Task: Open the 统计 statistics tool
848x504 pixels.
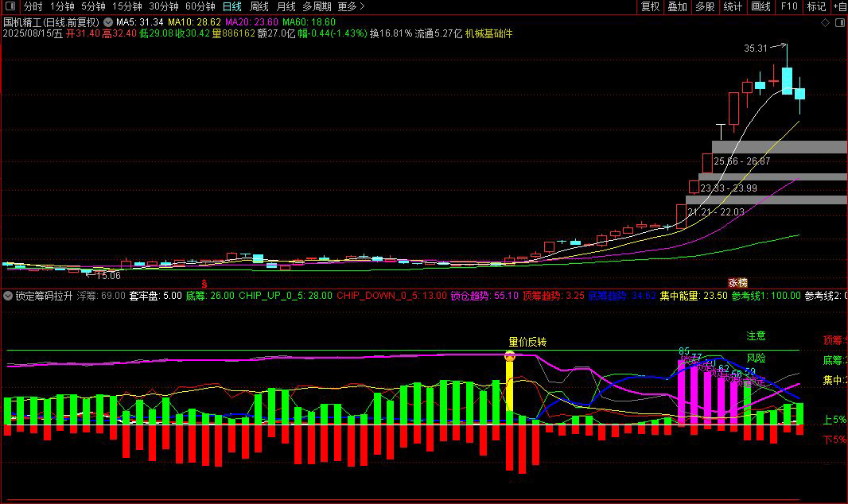Action: [x=733, y=6]
